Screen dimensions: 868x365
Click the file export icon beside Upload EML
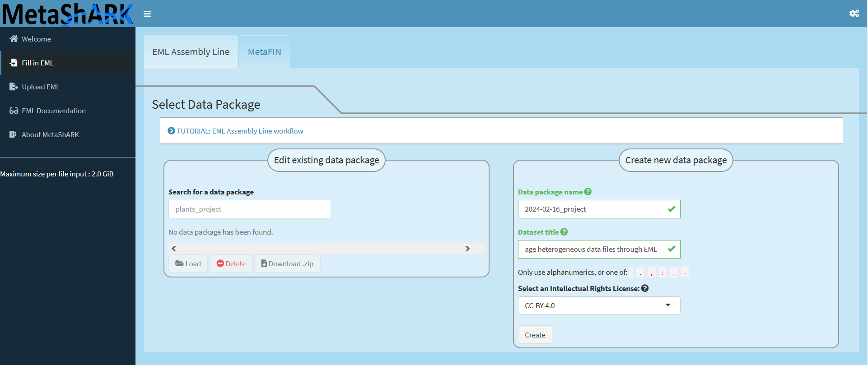click(14, 87)
